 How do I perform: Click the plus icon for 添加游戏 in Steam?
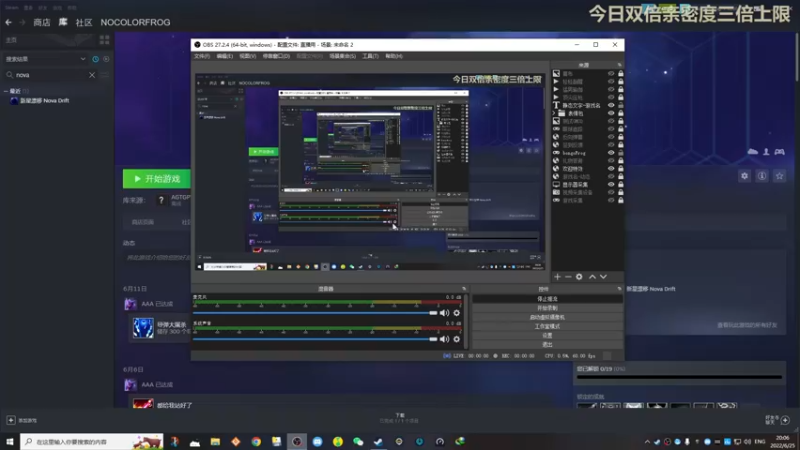click(11, 420)
